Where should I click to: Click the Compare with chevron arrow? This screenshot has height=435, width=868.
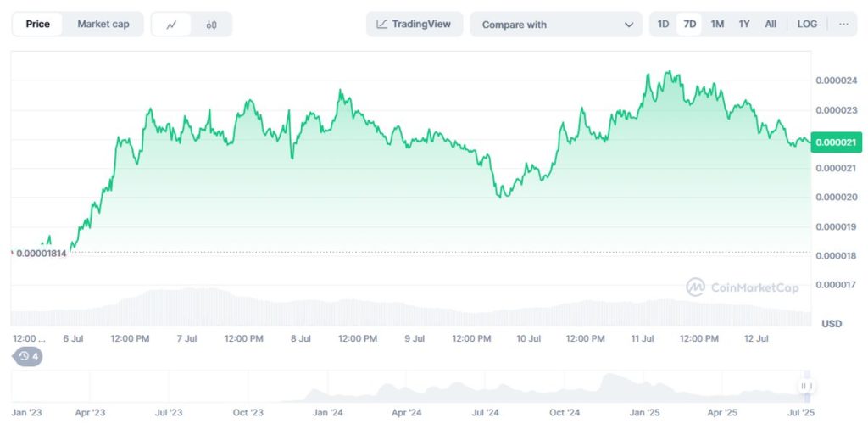pos(628,25)
